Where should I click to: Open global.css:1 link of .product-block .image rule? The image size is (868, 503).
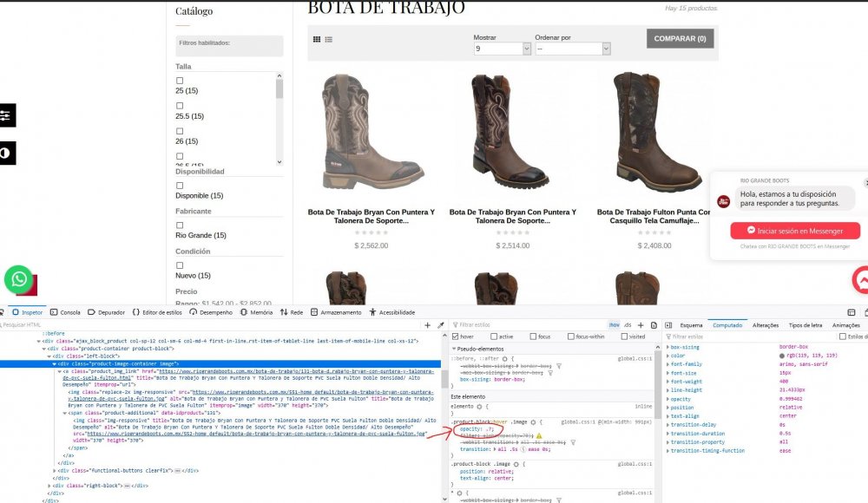(635, 464)
